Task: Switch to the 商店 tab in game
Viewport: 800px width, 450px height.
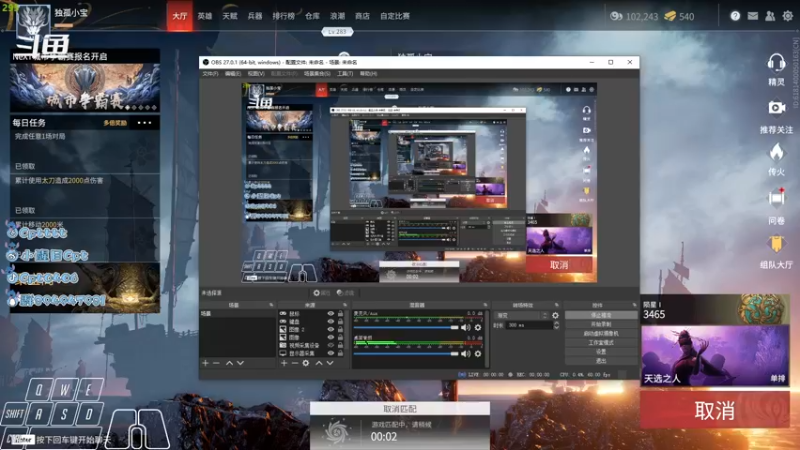Action: 362,16
